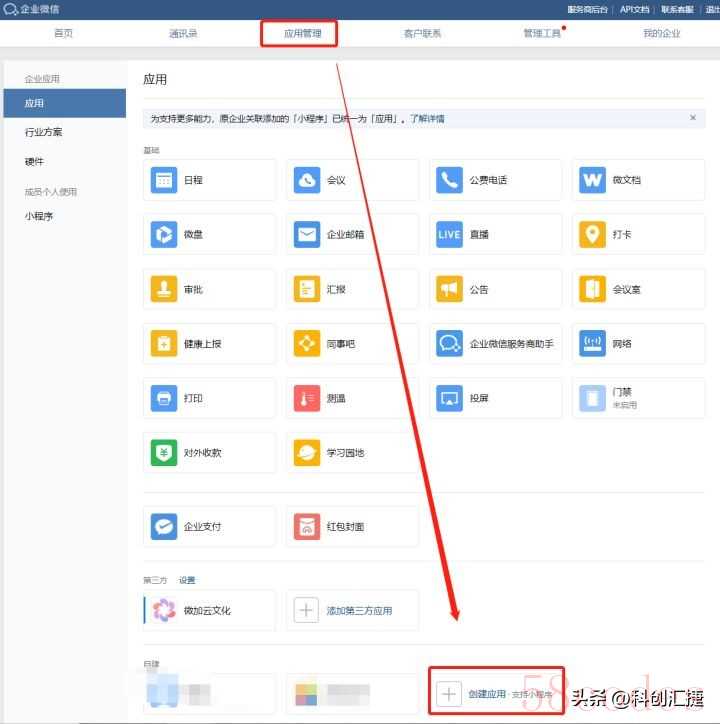Image resolution: width=720 pixels, height=724 pixels.
Task: Switch to the 应用管理 top tab
Action: (x=302, y=33)
